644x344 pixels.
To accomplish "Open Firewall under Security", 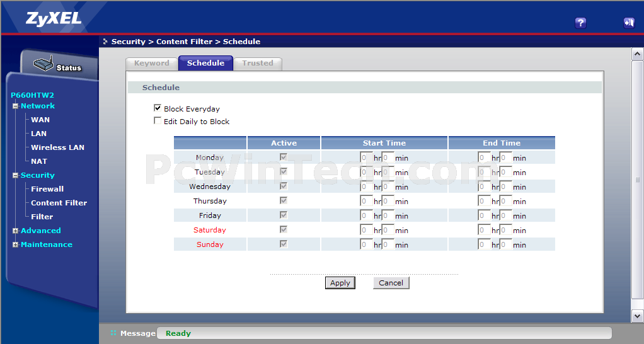I will click(47, 189).
